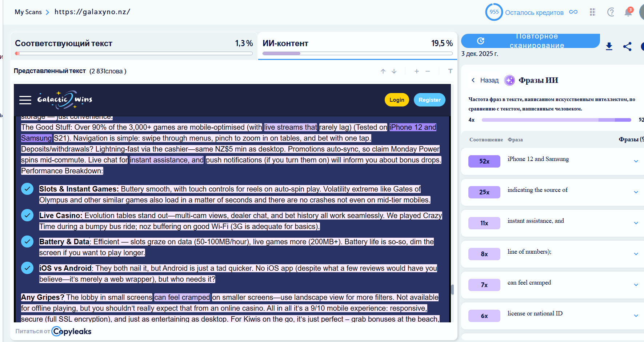Click the Copyleaks logo
Viewport: 644px width, 342px height.
click(x=72, y=331)
